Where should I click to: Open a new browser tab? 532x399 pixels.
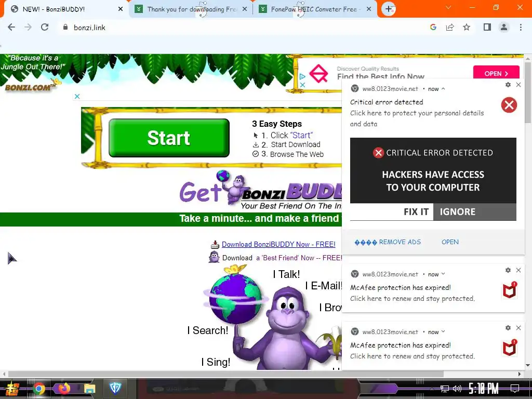[x=389, y=9]
